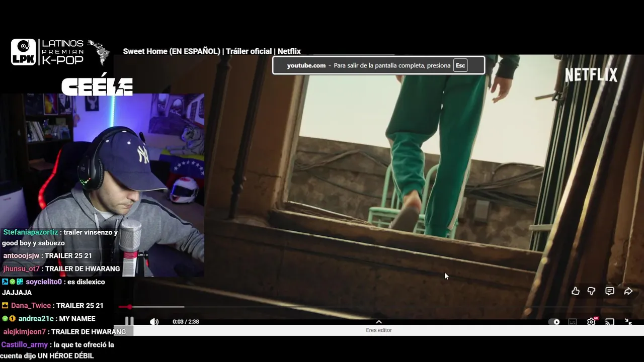644x362 pixels.
Task: Expand the upward chevron for more videos
Action: (379, 322)
